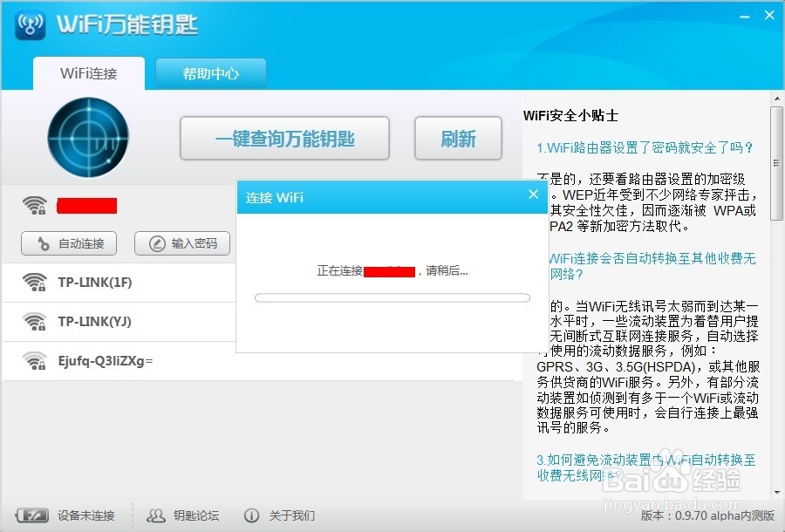Screen dimensions: 785x532
Task: Open link WiFi连接会否自动转换至其他收费无网络
Action: (652, 266)
